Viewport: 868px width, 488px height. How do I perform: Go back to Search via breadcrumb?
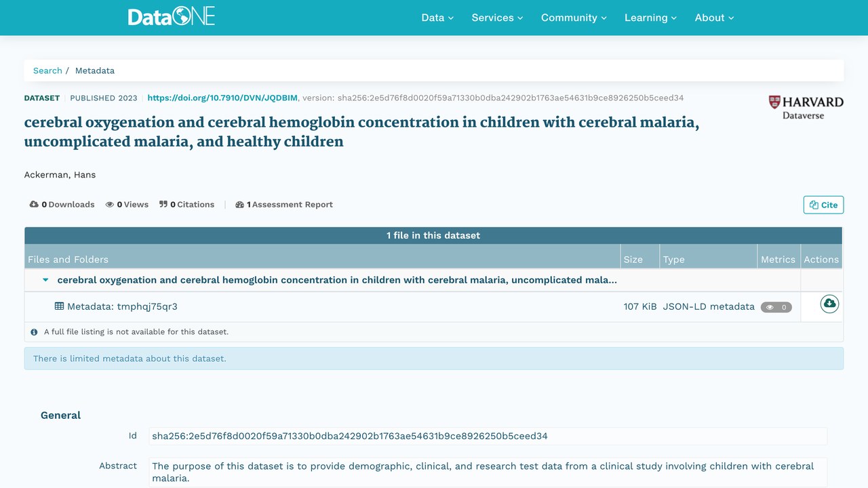pos(47,70)
